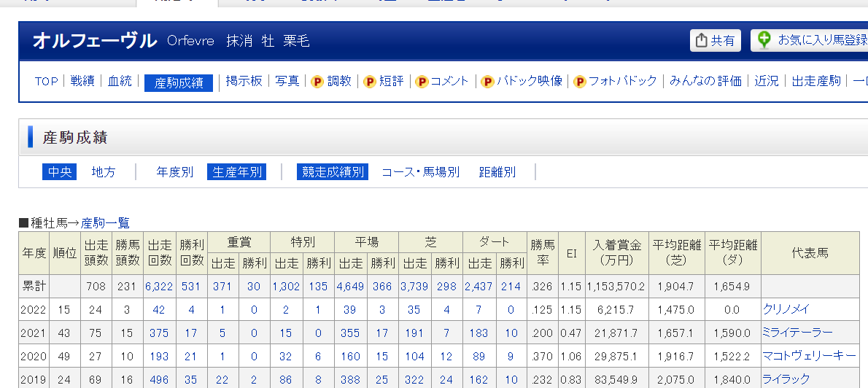The width and height of the screenshot is (868, 388).
Task: Open the 調教 link
Action: [x=339, y=82]
